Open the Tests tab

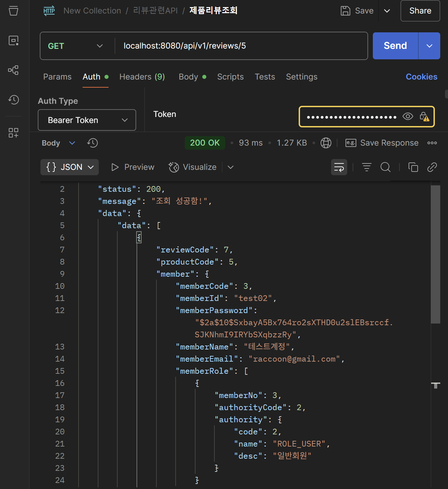coord(265,77)
